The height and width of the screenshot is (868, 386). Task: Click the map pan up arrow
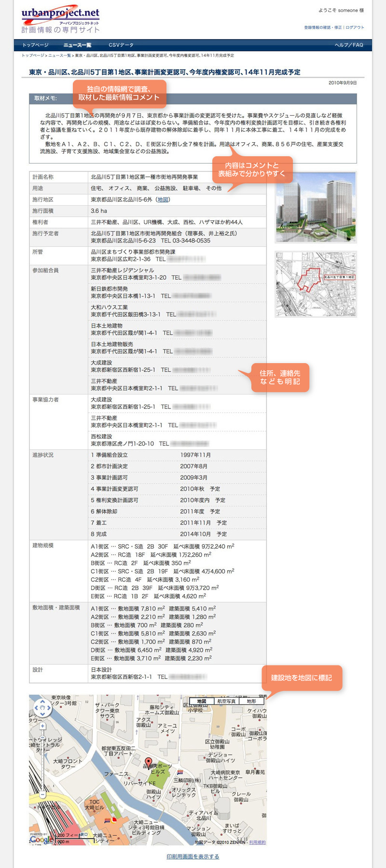(x=42, y=702)
